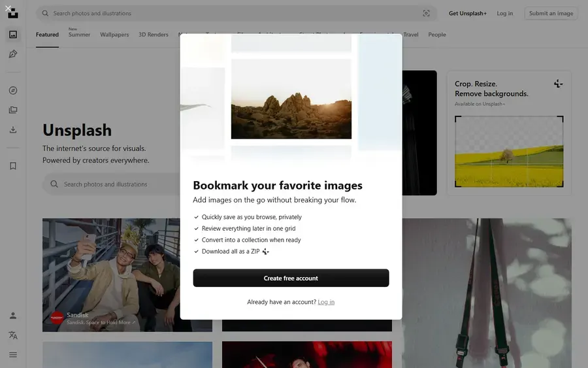The width and height of the screenshot is (588, 368).
Task: Click Convert into a collection when ready
Action: [252, 240]
